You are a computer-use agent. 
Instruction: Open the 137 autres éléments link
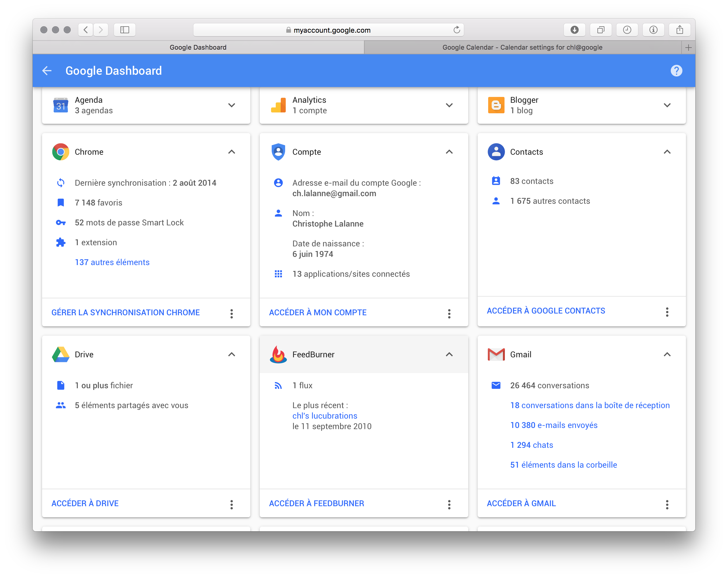point(112,262)
